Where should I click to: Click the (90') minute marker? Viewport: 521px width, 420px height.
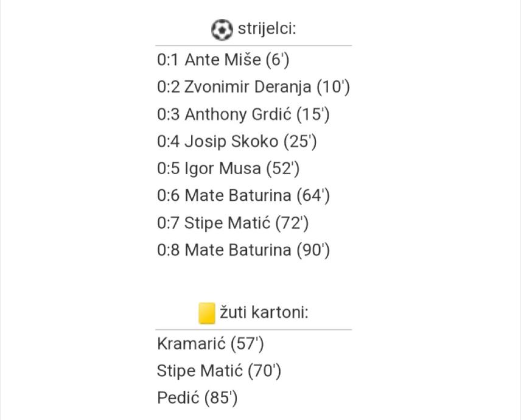[x=313, y=250]
